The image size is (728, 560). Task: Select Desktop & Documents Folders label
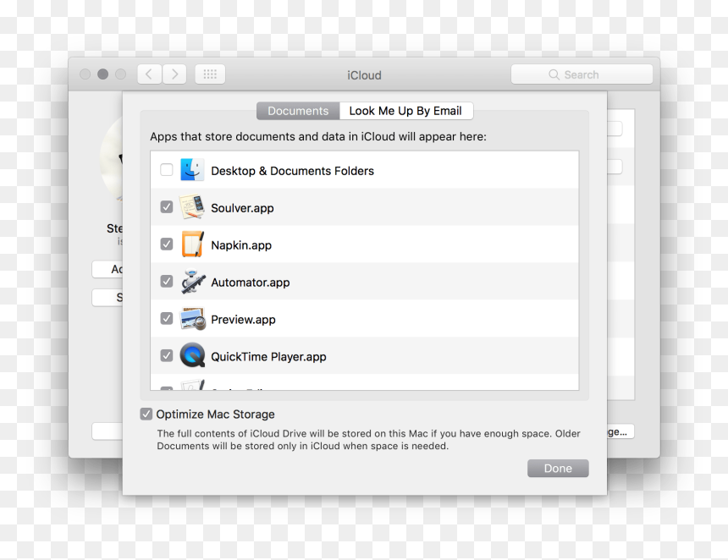[x=293, y=171]
